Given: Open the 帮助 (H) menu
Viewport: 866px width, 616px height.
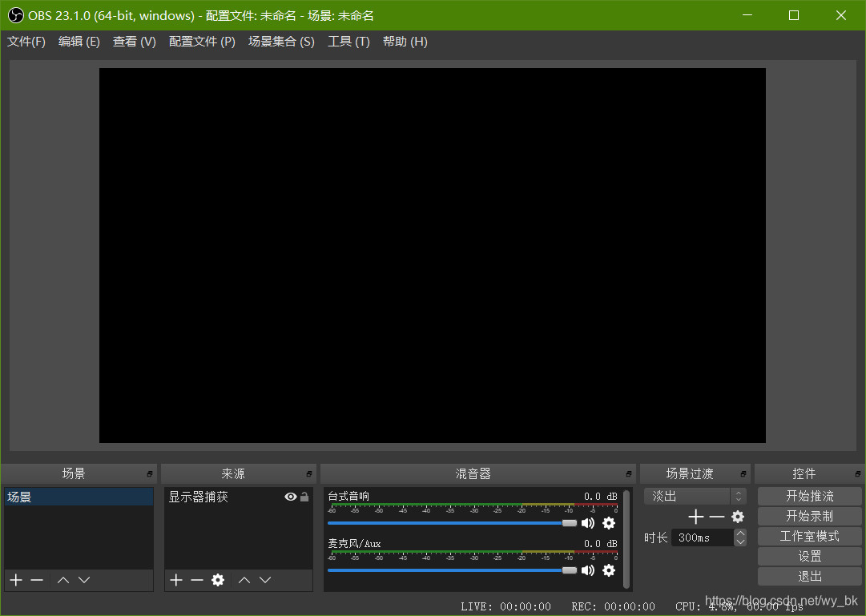Looking at the screenshot, I should click(x=405, y=42).
